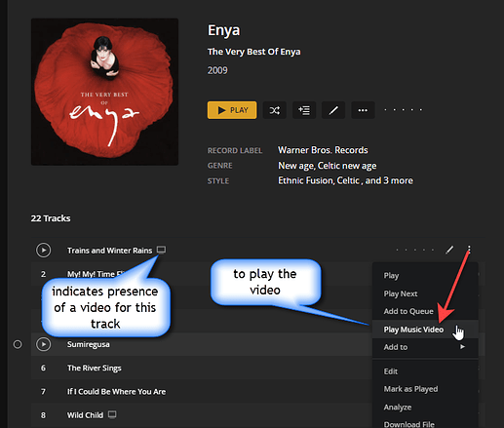Image resolution: width=504 pixels, height=428 pixels.
Task: Select Play Music Video from the context menu
Action: pos(413,330)
